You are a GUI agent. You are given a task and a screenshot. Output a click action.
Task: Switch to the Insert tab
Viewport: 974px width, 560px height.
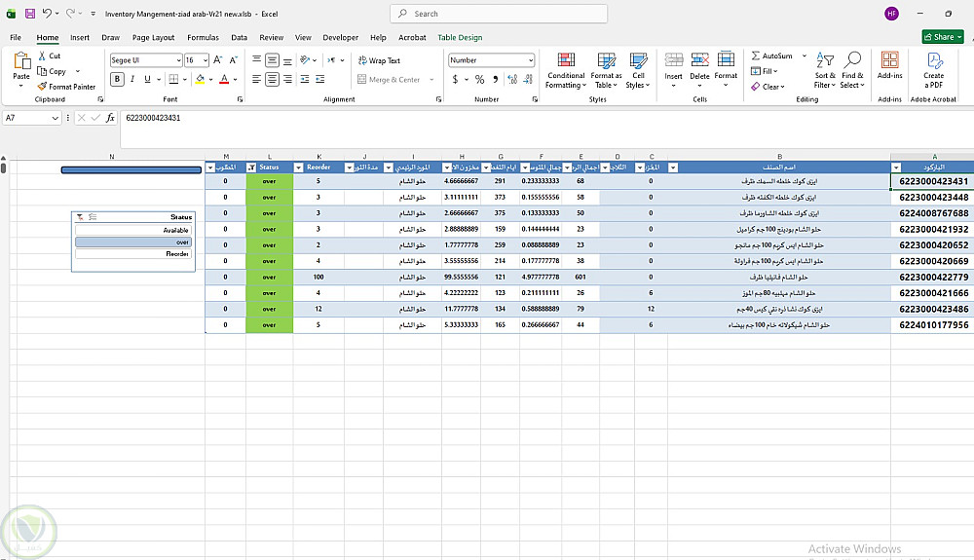pyautogui.click(x=80, y=37)
